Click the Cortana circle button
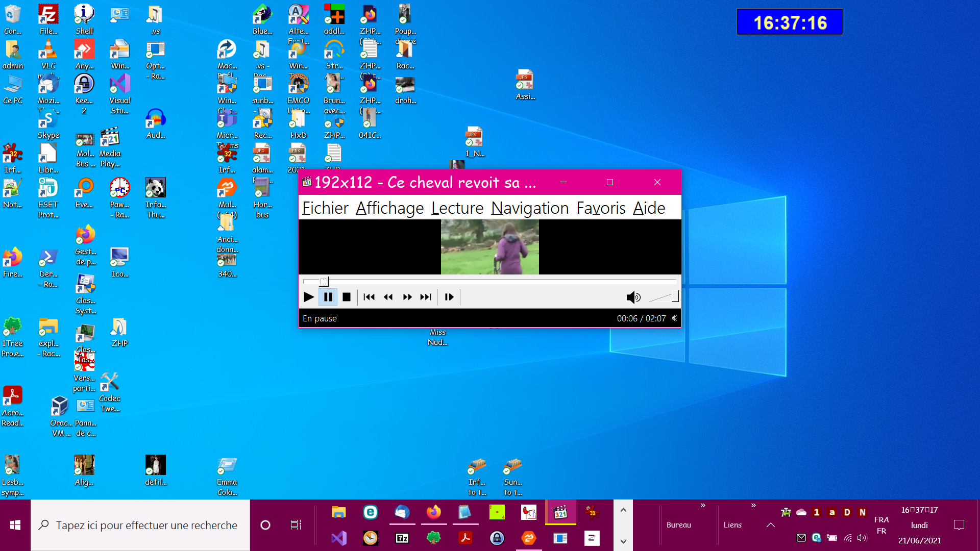 [265, 525]
